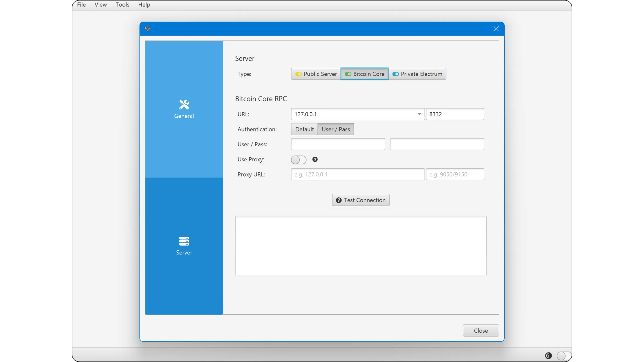Click the "URL:" label
Viewport: 644px width, 362px height.
tap(243, 114)
